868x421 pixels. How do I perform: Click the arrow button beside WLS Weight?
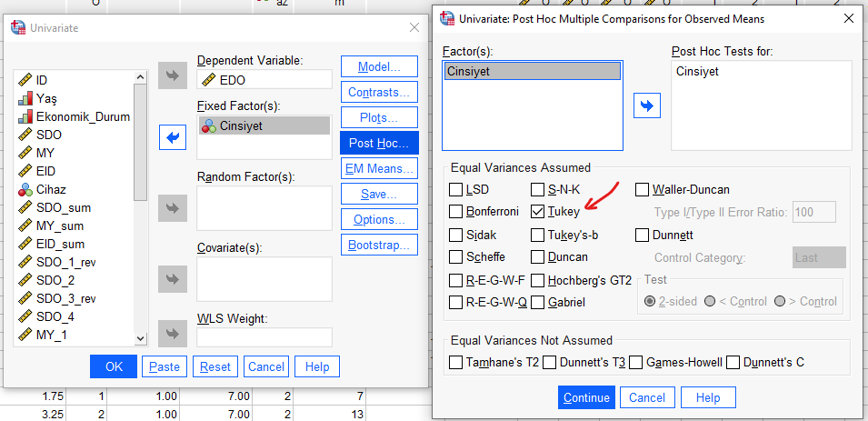click(x=172, y=333)
